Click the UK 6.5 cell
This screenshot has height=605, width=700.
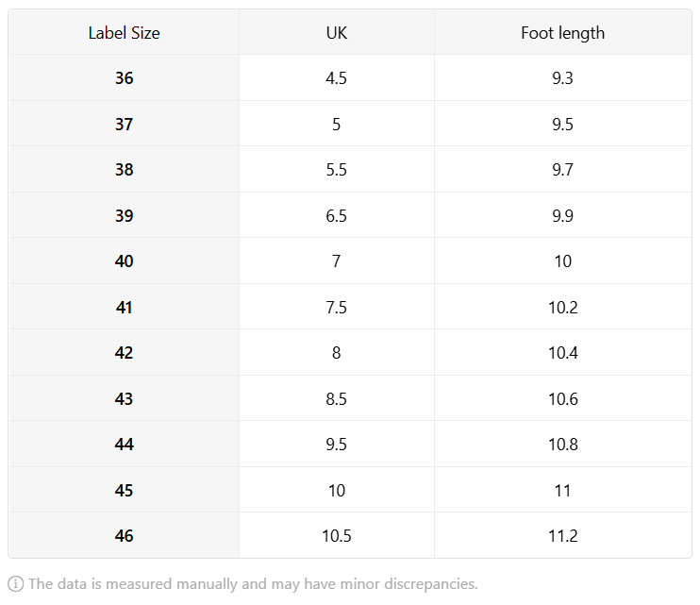click(337, 215)
